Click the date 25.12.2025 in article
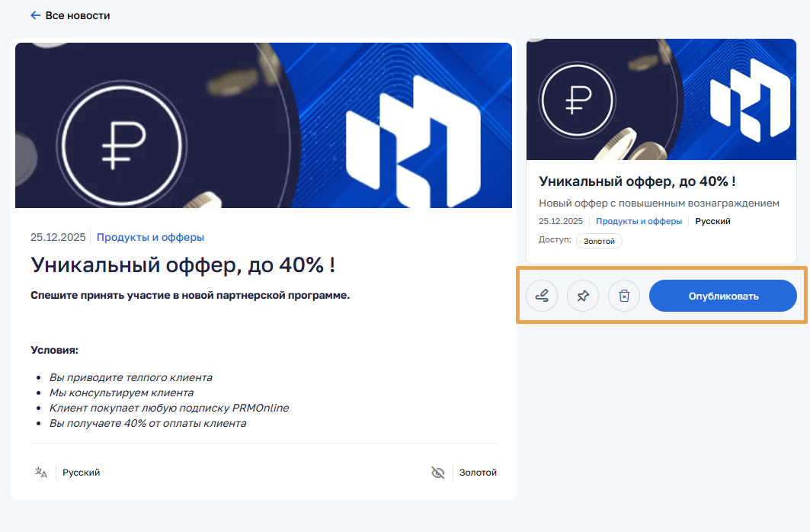The width and height of the screenshot is (810, 532). pyautogui.click(x=58, y=237)
